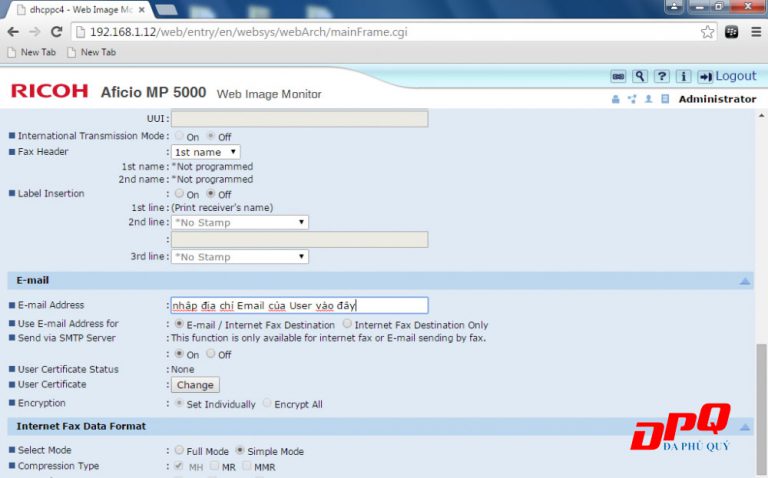The height and width of the screenshot is (478, 768).
Task: Open the 2nd line '*No Stamp' dropdown
Action: [240, 222]
